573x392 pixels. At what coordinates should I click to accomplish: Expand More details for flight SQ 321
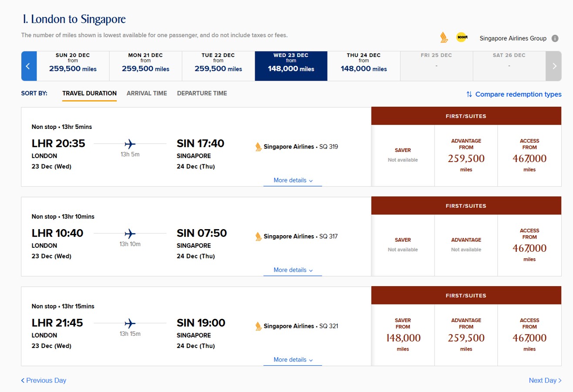pyautogui.click(x=293, y=360)
